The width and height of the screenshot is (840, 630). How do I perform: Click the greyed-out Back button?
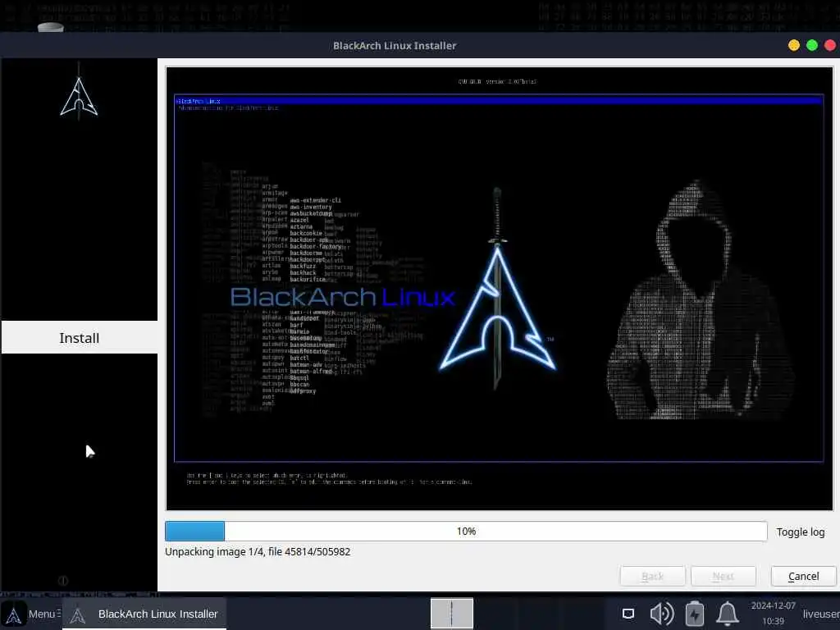[652, 577]
